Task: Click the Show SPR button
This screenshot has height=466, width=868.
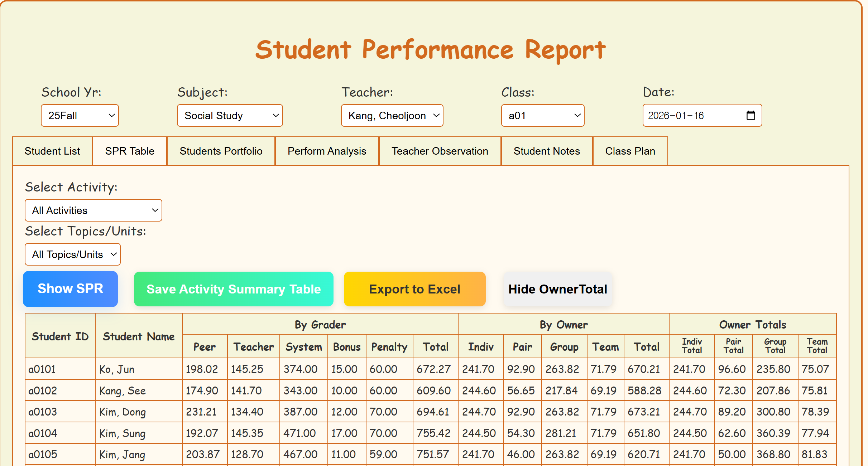Action: click(70, 288)
